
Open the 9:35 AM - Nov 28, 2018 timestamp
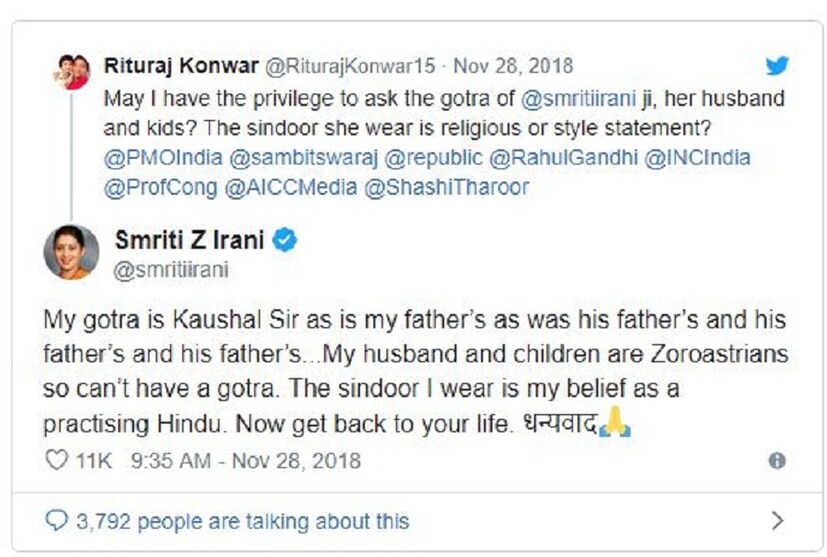point(245,461)
